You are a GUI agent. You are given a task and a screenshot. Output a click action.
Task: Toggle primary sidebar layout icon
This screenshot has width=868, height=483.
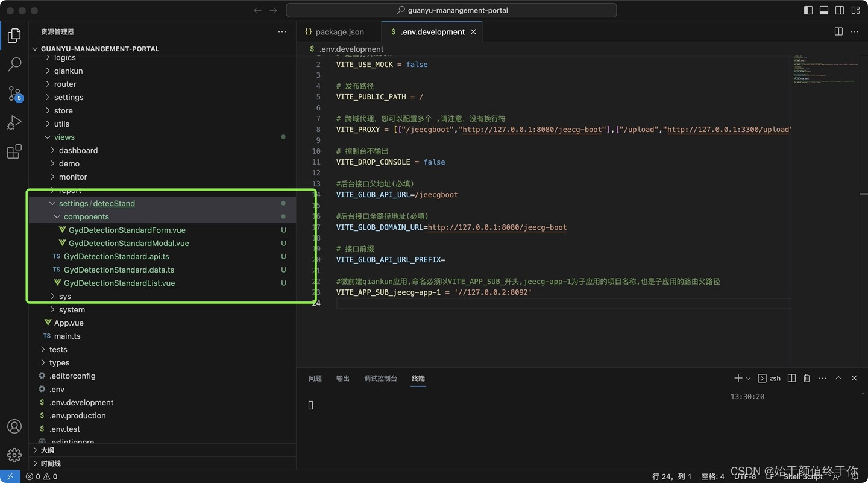[808, 10]
